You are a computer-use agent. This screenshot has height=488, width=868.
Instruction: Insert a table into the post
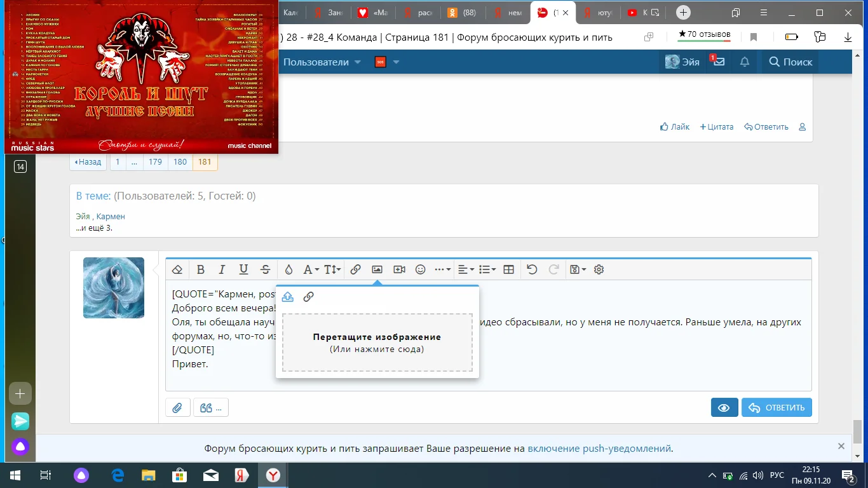pos(508,269)
